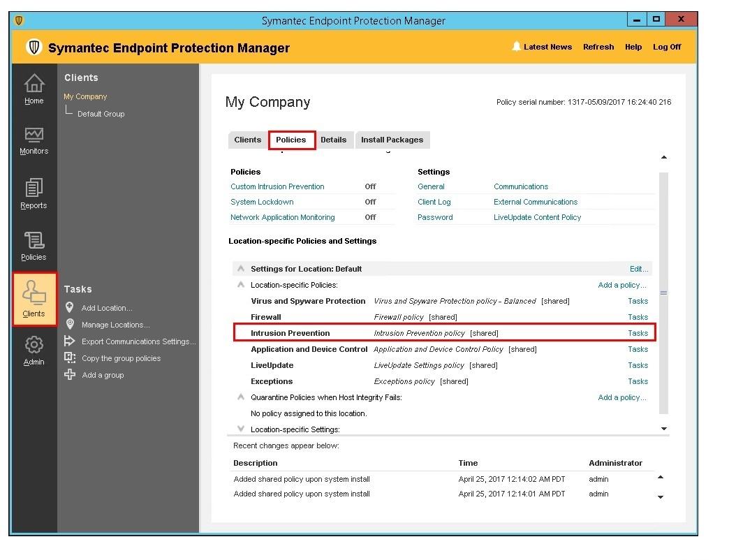The width and height of the screenshot is (729, 560).
Task: Open Network Application Monitoring link
Action: click(x=283, y=217)
